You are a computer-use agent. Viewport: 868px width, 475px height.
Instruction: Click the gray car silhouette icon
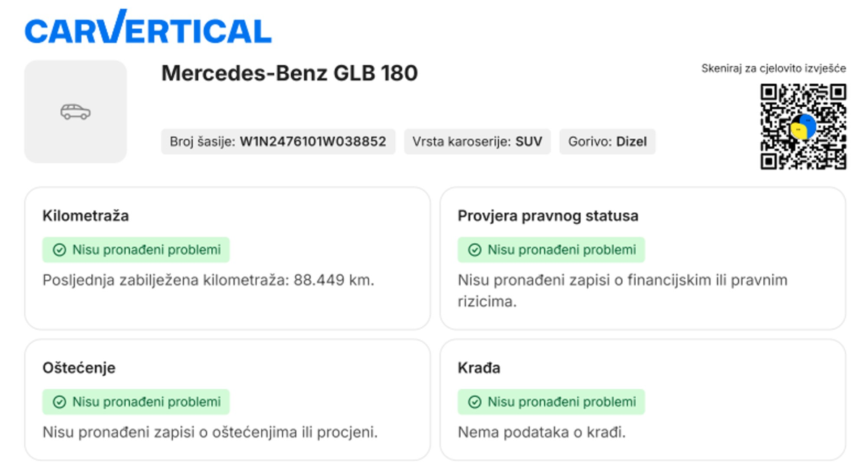[x=75, y=112]
